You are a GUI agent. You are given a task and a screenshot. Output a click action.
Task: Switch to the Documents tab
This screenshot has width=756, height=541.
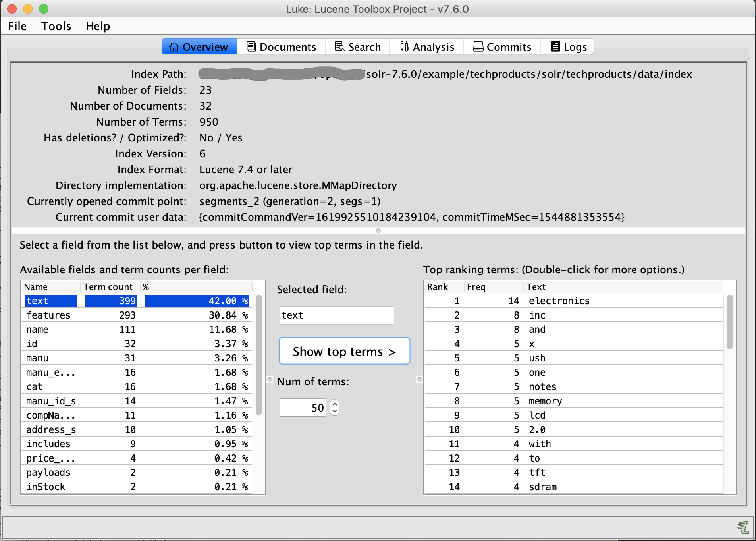(x=281, y=47)
